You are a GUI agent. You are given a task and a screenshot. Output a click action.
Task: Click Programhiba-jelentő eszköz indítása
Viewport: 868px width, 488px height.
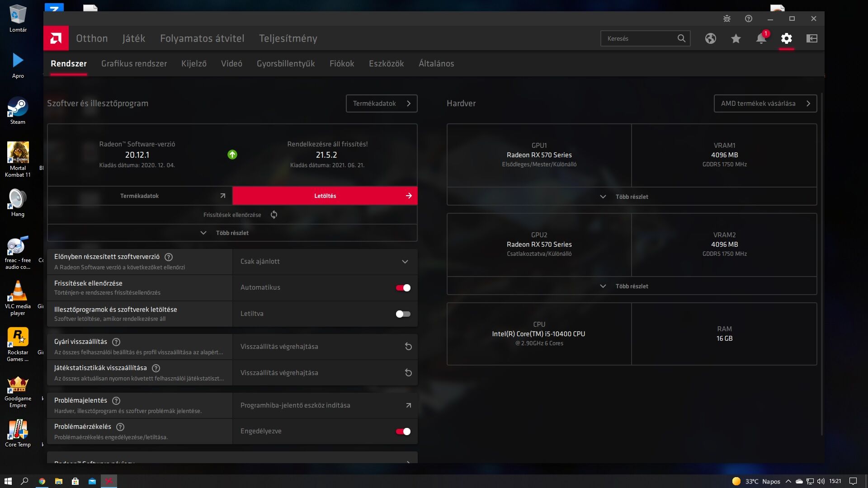tap(325, 405)
